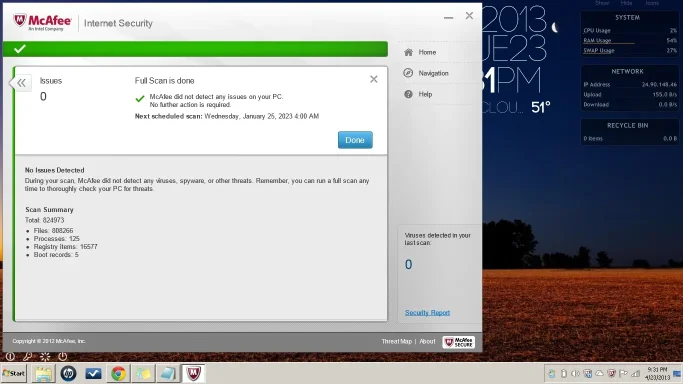This screenshot has width=683, height=384.
Task: Click the Help question mark icon
Action: point(408,94)
